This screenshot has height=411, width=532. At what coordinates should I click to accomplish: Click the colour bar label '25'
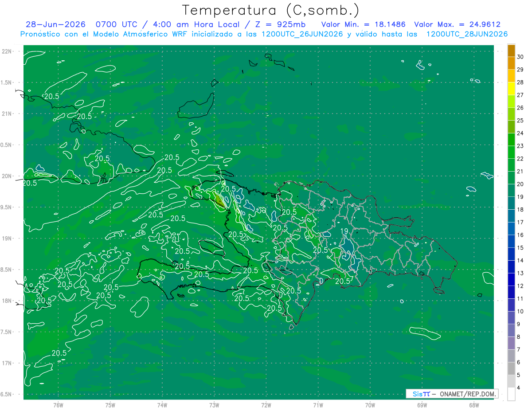pyautogui.click(x=520, y=121)
